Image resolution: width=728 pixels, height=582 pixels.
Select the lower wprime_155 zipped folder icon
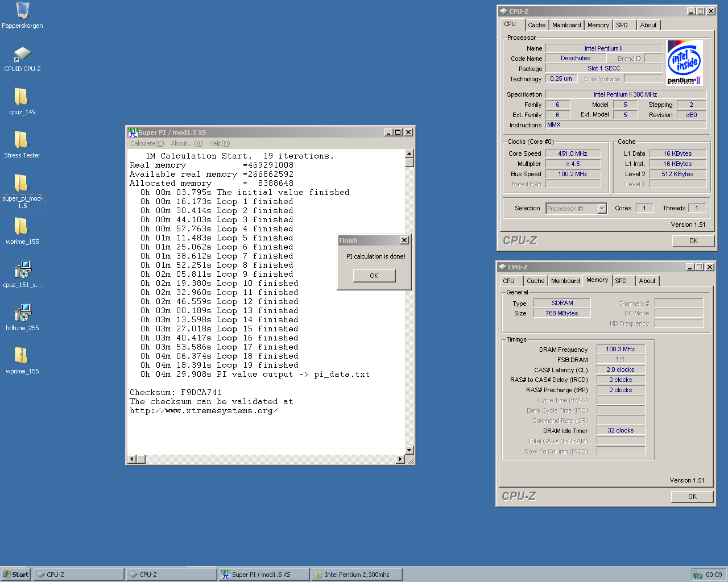tap(21, 356)
